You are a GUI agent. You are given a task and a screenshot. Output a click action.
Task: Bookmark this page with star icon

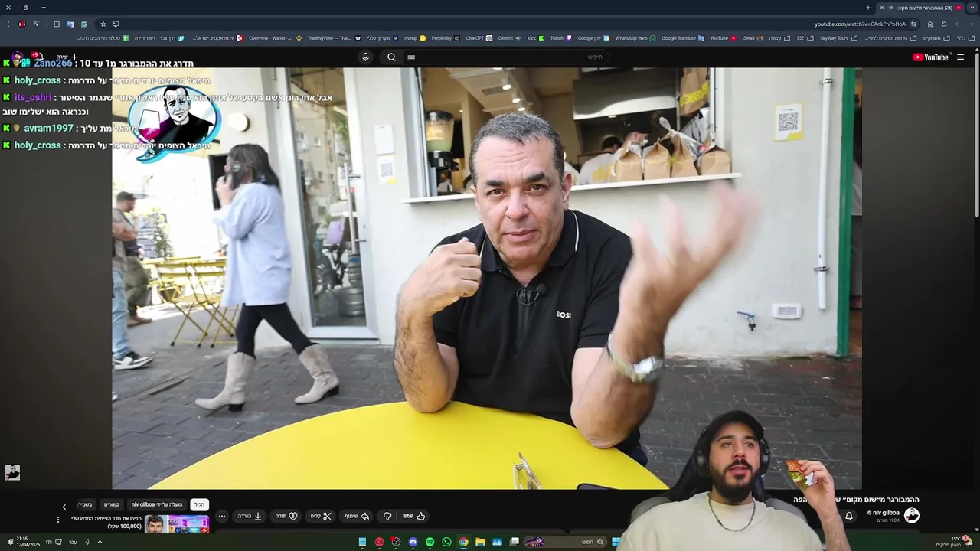pyautogui.click(x=103, y=24)
